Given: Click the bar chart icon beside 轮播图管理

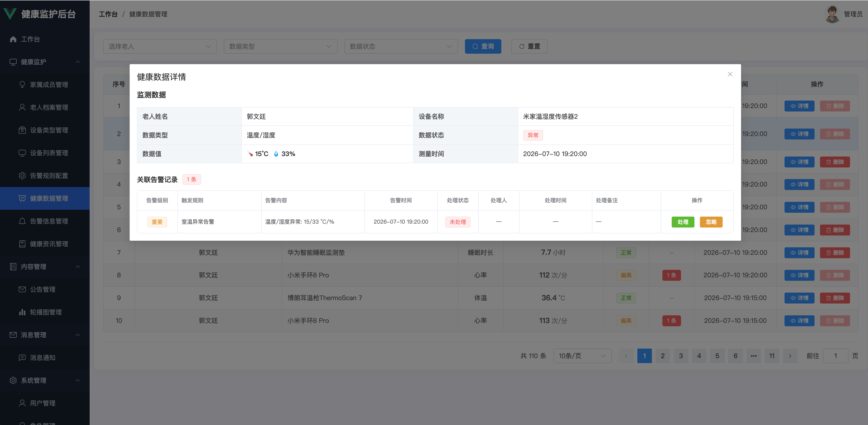Looking at the screenshot, I should 22,312.
